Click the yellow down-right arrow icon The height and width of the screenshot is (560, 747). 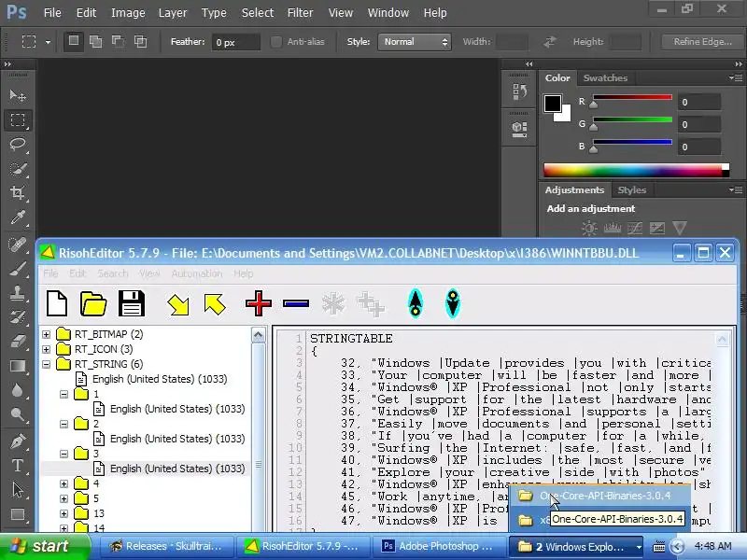coord(178,304)
